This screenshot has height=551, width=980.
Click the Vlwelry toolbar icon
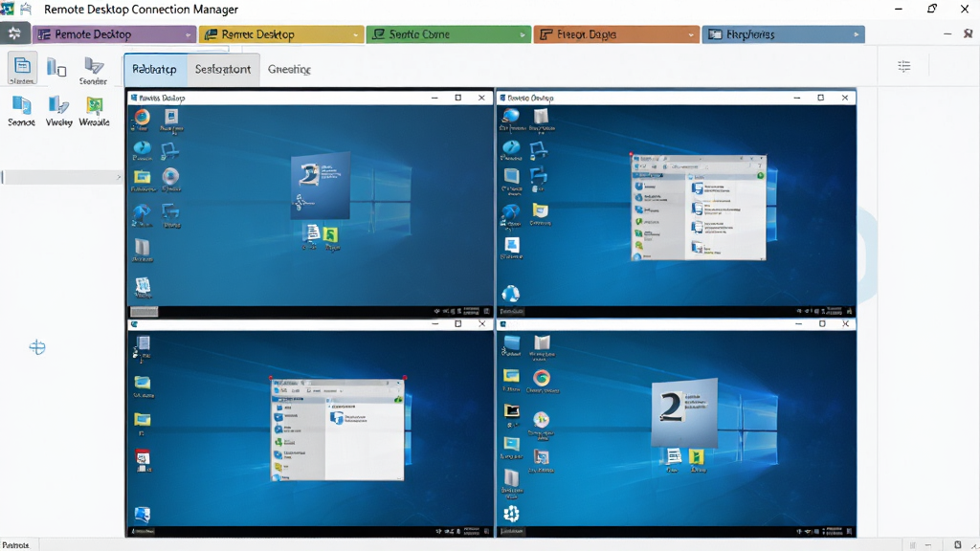58,111
